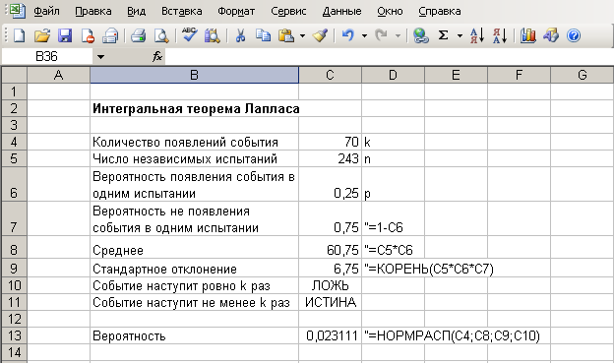This screenshot has height=364, width=614.
Task: Click the fx Insert Function button
Action: [x=157, y=57]
